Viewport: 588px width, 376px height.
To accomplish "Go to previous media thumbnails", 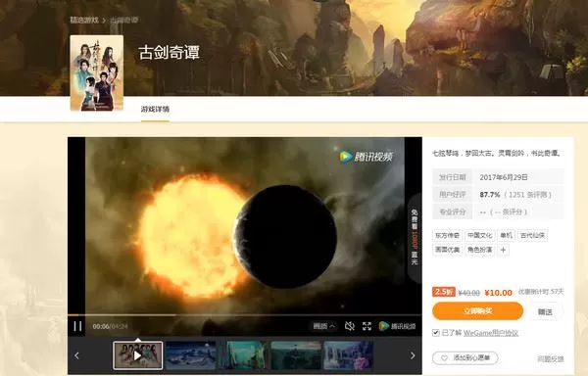I will [x=76, y=355].
